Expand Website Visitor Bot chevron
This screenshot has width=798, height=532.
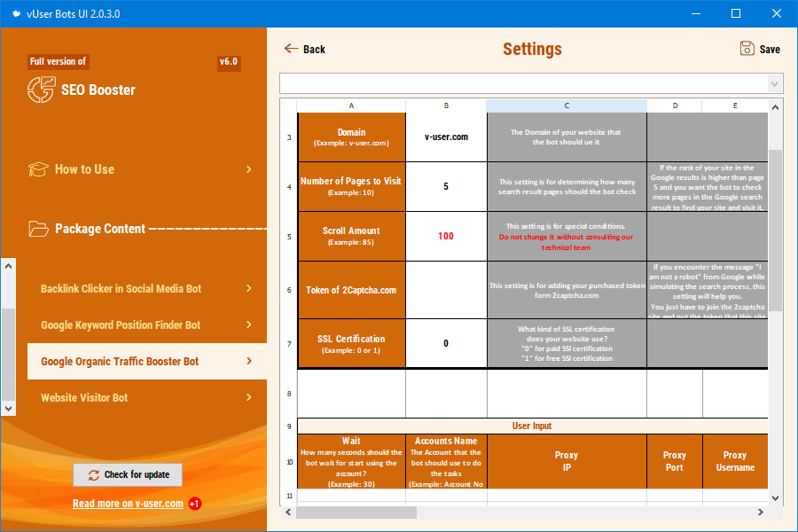pos(249,397)
